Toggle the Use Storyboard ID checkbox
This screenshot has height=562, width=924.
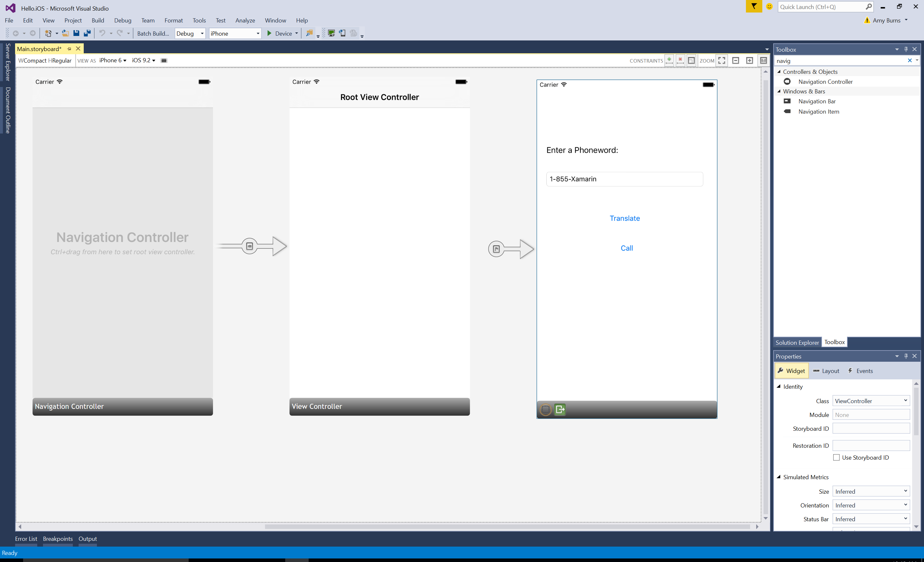(835, 458)
